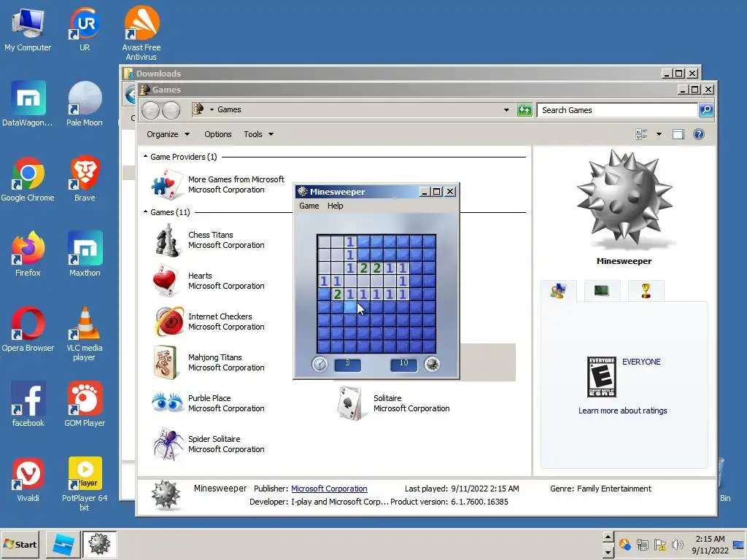Select Spider Solitaire game icon
The height and width of the screenshot is (560, 747).
coord(169,444)
